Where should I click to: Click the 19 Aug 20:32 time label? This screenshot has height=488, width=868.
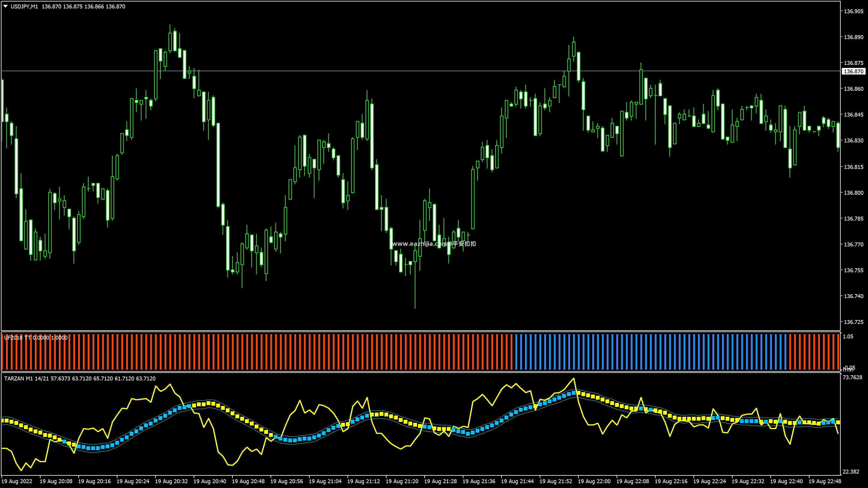(171, 481)
